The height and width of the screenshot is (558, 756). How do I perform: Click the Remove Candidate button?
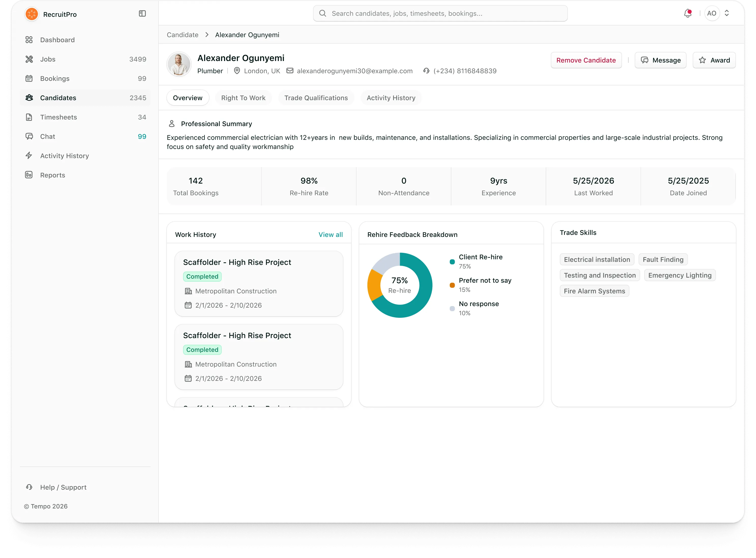tap(586, 60)
